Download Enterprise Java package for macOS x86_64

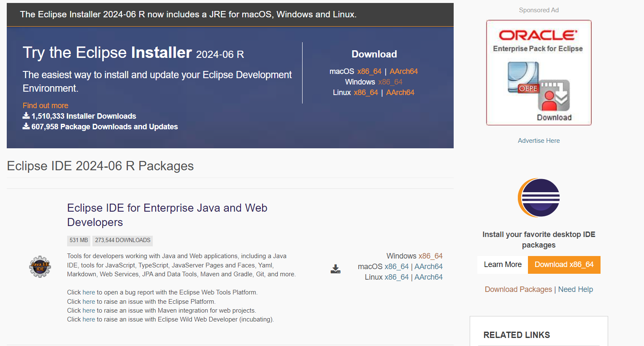pos(397,267)
